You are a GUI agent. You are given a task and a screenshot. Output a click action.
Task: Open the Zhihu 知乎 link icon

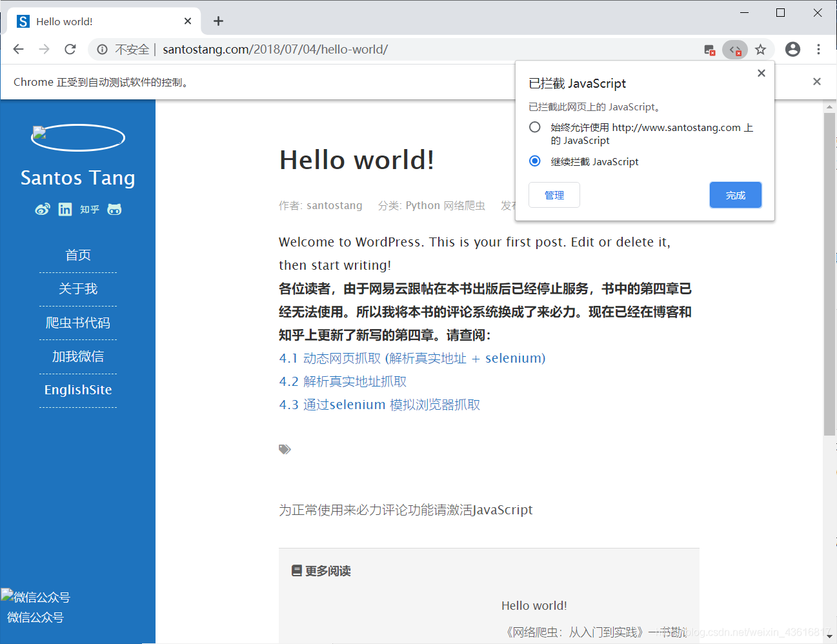90,209
